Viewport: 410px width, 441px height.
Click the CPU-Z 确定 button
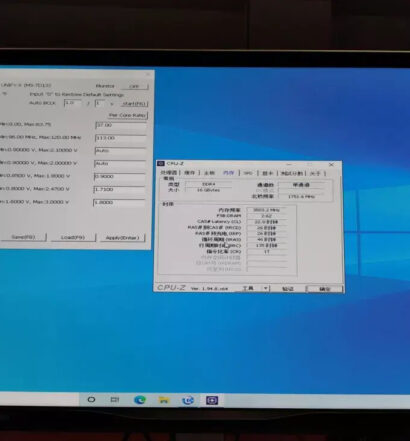pyautogui.click(x=324, y=289)
